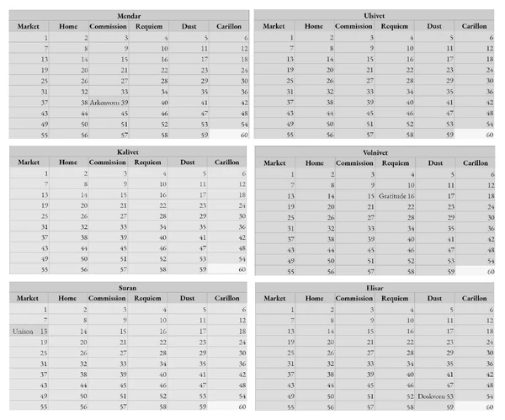The height and width of the screenshot is (420, 505).
Task: Select the white cell 60 in Kalivet table
Action: [x=226, y=269]
